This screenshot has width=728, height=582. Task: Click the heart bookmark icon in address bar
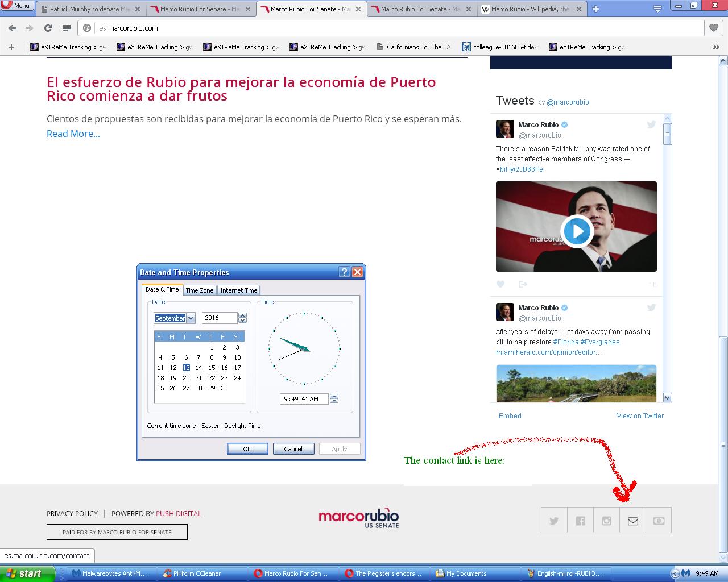click(x=714, y=28)
